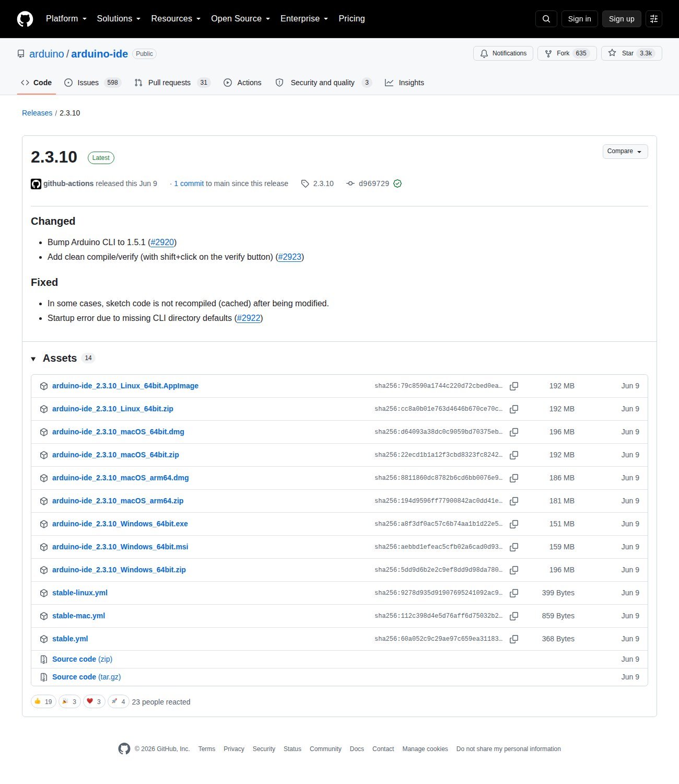Screen dimensions: 679x784
Task: Open the footer Docs link
Action: pyautogui.click(x=357, y=750)
